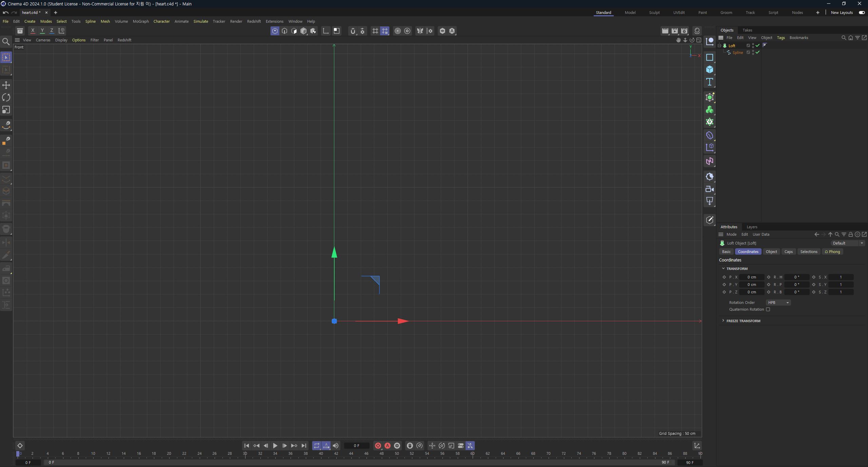Open the Rotation Order HPB dropdown
The width and height of the screenshot is (868, 467).
click(x=778, y=303)
